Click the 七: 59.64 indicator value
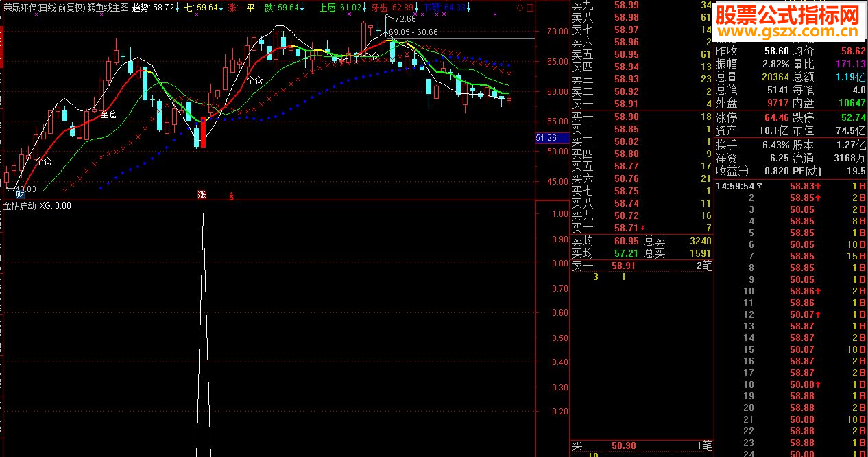This screenshot has width=868, height=457. tap(202, 8)
